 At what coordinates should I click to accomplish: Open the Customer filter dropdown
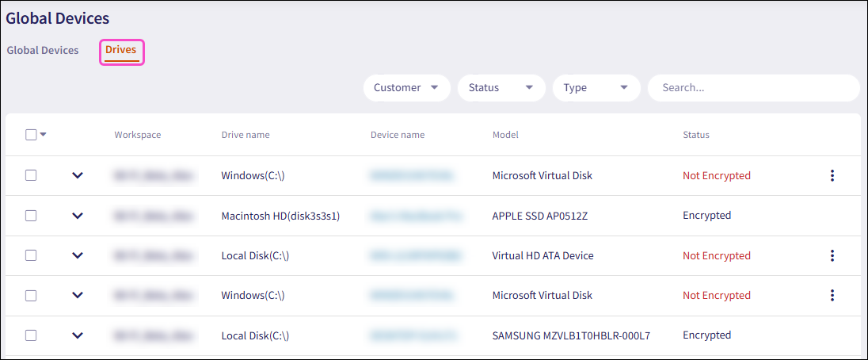(x=406, y=88)
